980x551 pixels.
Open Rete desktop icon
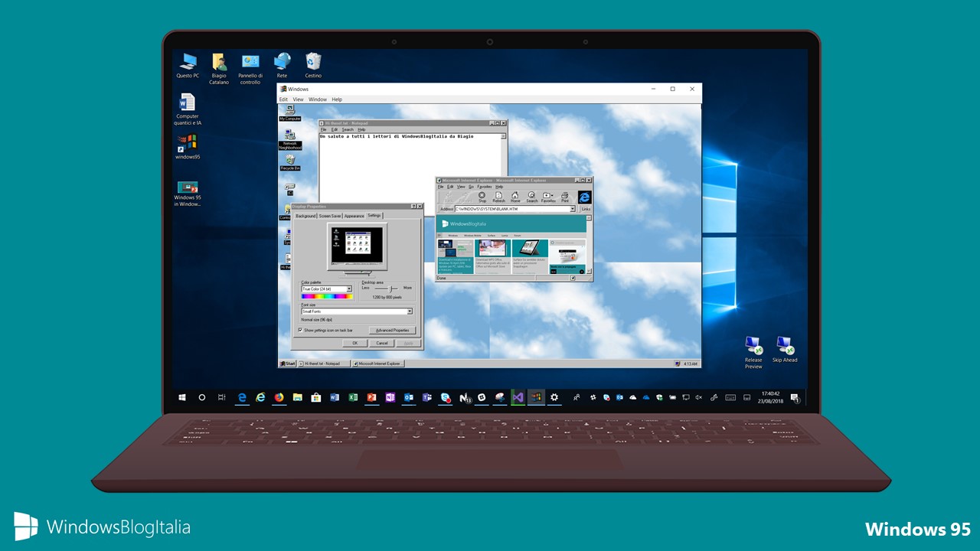coord(282,65)
